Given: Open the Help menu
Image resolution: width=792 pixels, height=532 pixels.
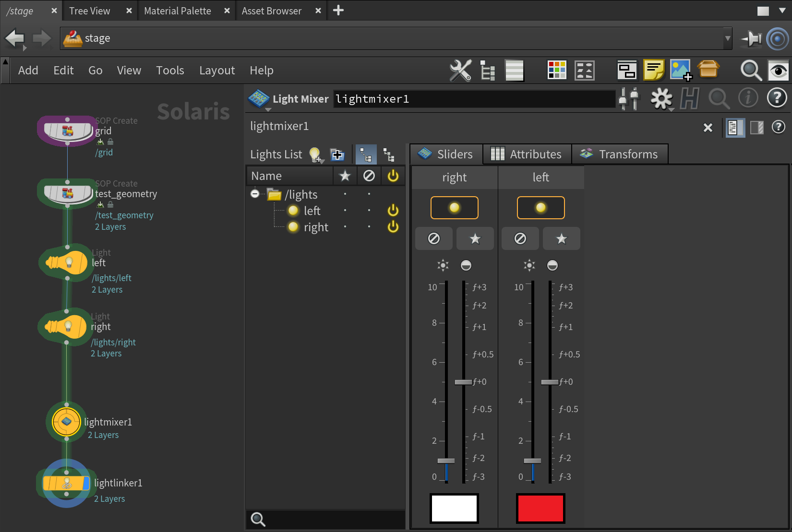Looking at the screenshot, I should (262, 71).
